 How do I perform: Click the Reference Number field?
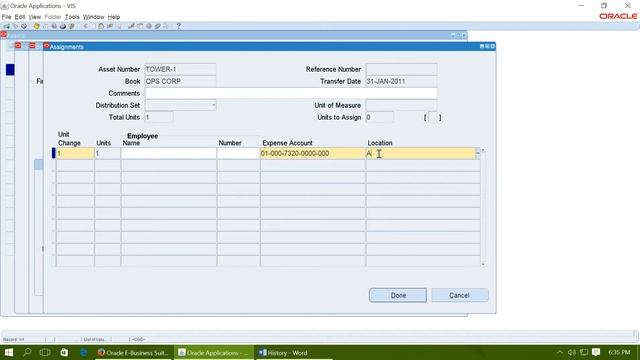401,69
